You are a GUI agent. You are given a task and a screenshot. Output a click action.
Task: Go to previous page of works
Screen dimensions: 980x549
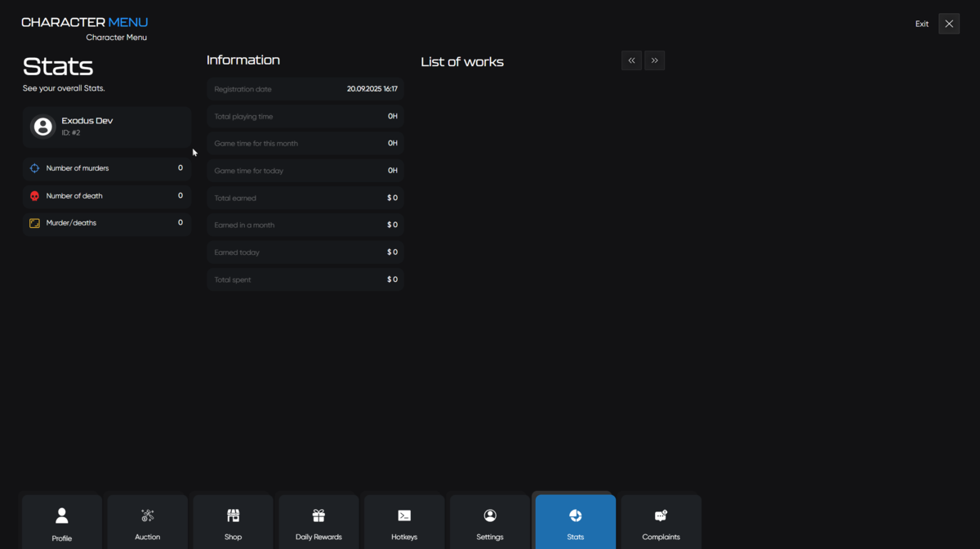631,60
